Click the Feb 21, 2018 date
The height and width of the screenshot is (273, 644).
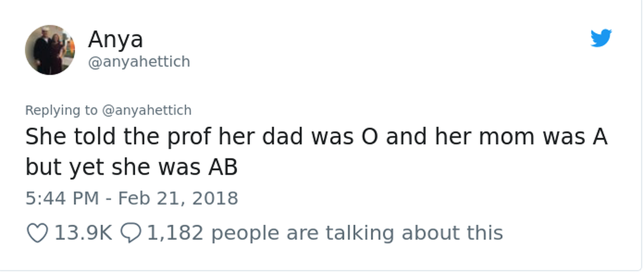[x=178, y=198]
